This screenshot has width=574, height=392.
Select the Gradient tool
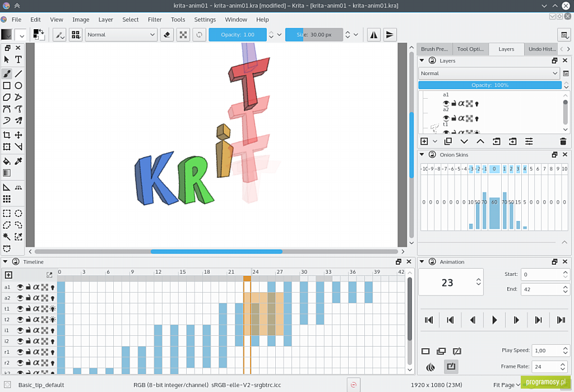tap(7, 173)
